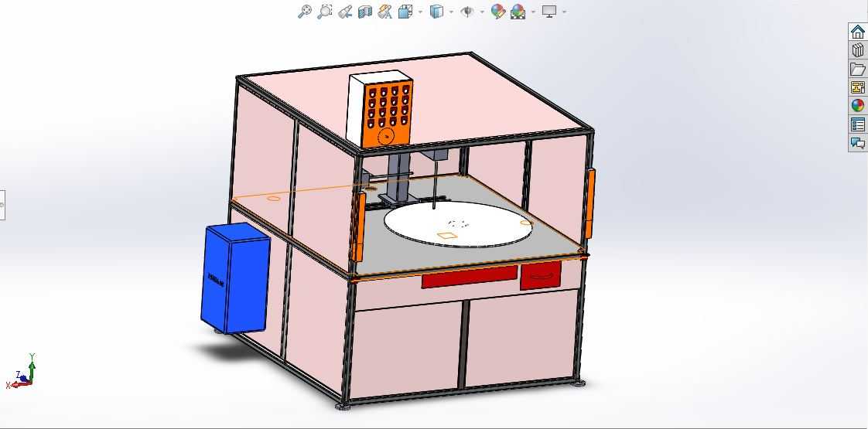Open the Custom Properties task pane tab
The height and width of the screenshot is (429, 868).
pyautogui.click(x=857, y=124)
